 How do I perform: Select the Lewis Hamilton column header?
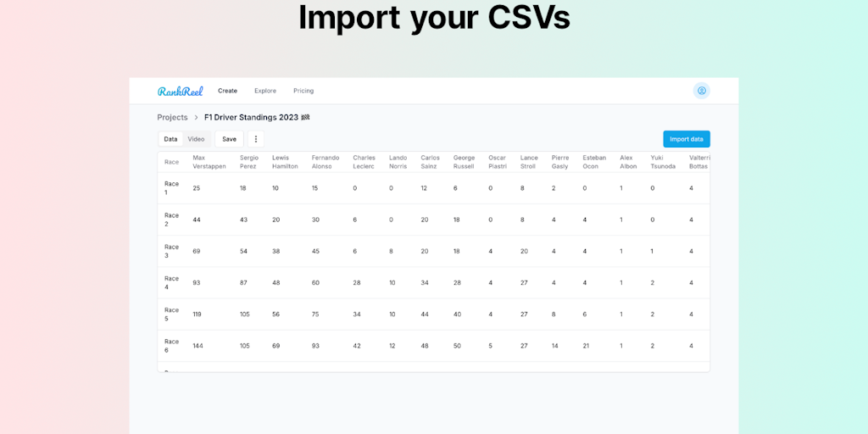tap(285, 162)
